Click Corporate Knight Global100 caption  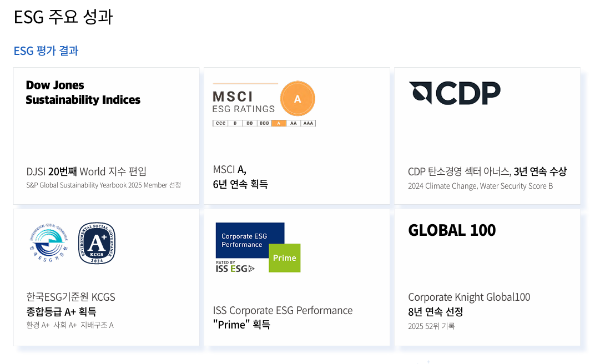[469, 297]
